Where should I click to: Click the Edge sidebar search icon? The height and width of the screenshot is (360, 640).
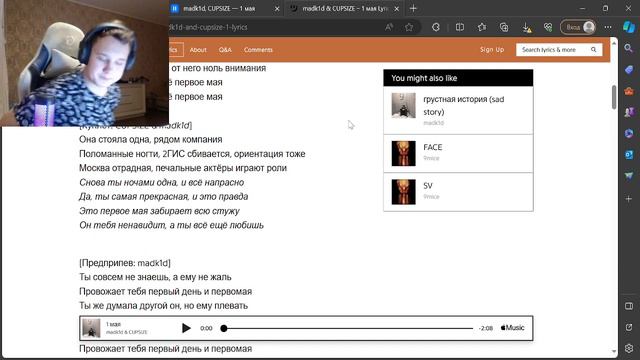629,49
